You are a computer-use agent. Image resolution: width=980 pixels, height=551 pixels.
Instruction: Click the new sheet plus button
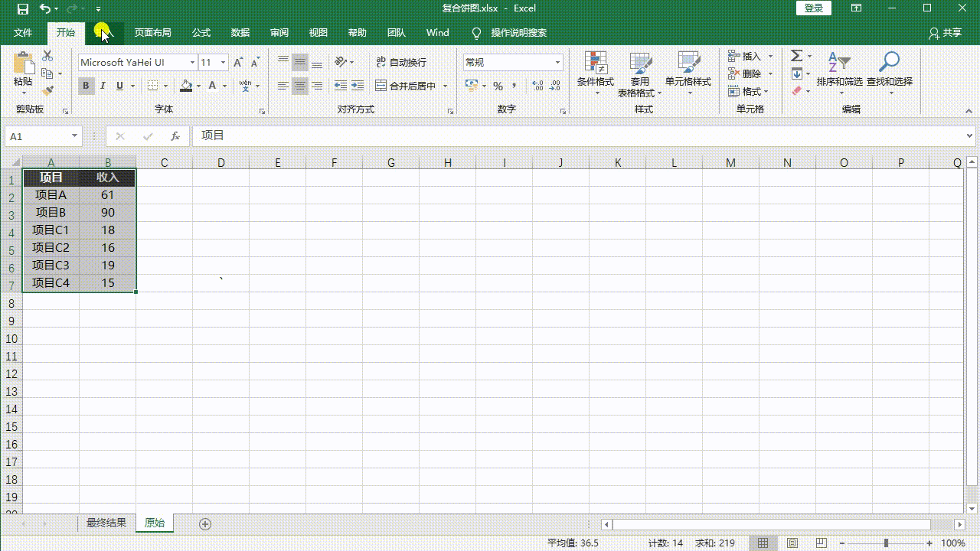coord(204,524)
